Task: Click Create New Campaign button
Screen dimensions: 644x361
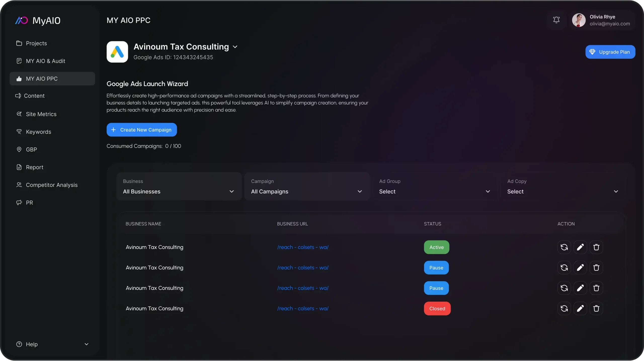Action: [x=142, y=130]
